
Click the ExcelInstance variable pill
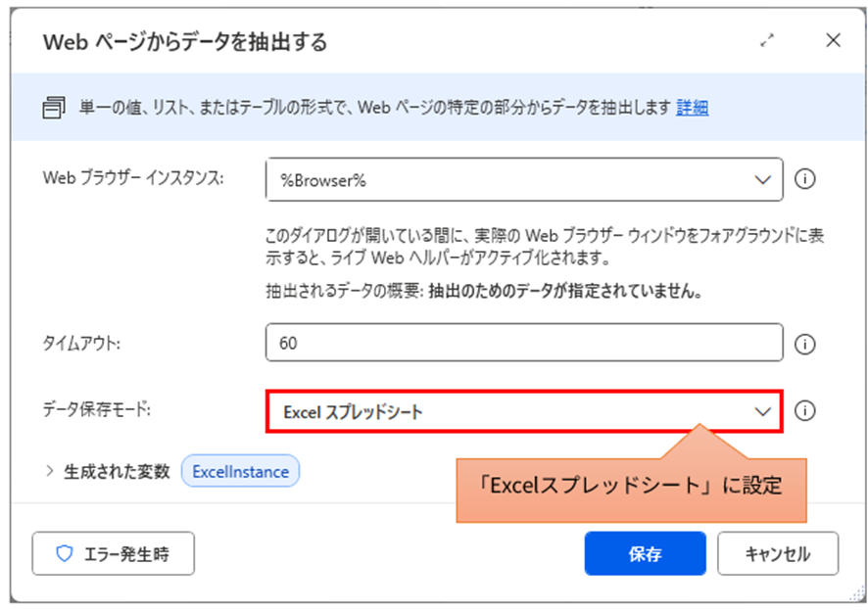pos(240,471)
